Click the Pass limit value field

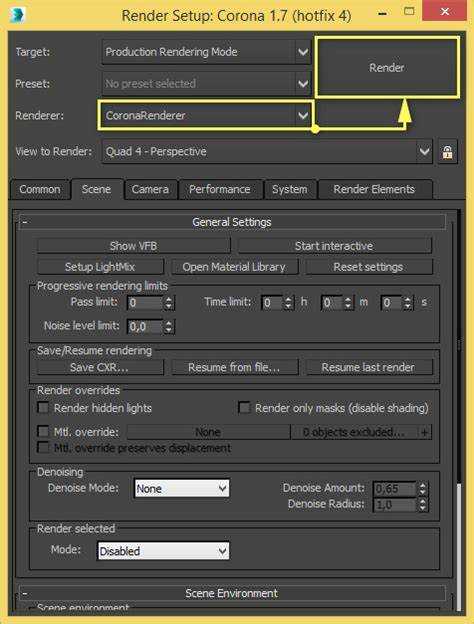[x=145, y=303]
